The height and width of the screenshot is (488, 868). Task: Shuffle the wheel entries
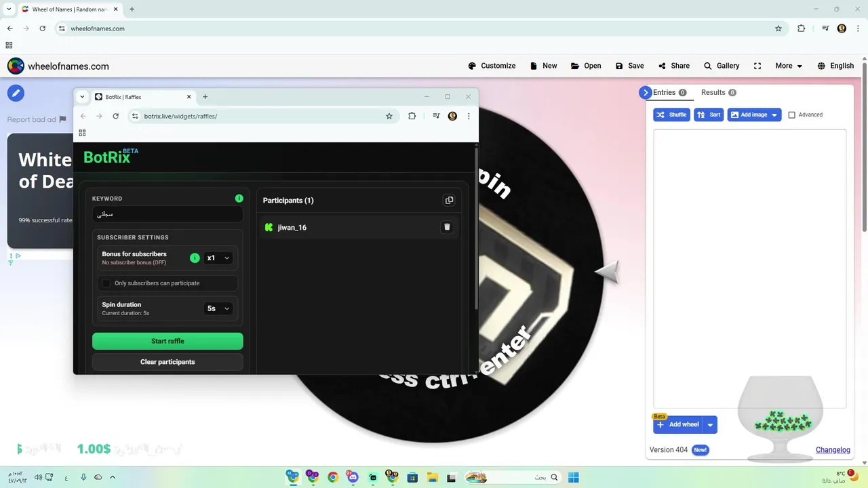pyautogui.click(x=671, y=115)
